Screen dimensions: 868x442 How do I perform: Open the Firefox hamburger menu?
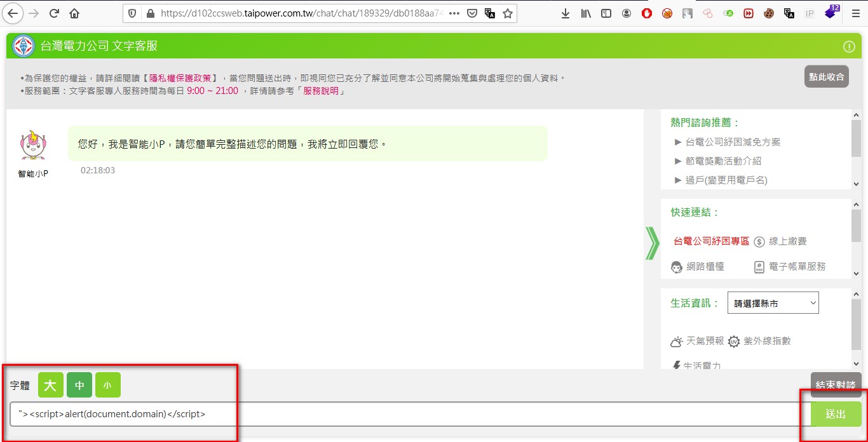(855, 13)
